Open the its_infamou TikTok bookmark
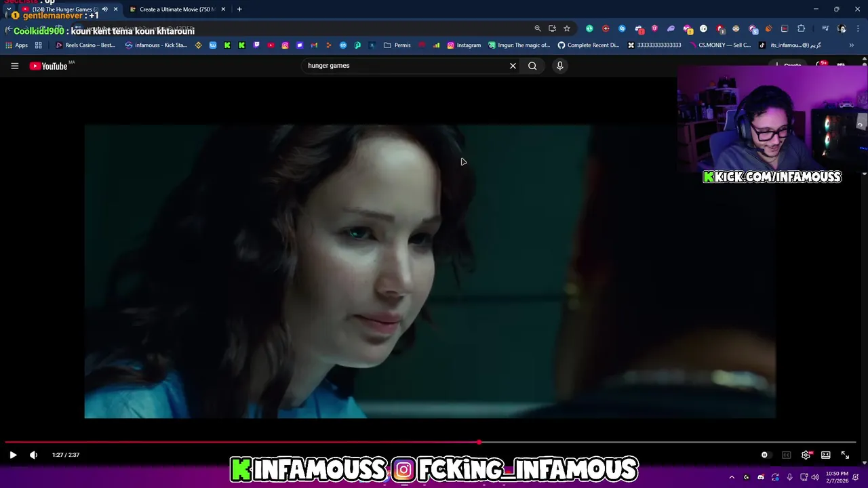 coord(790,45)
